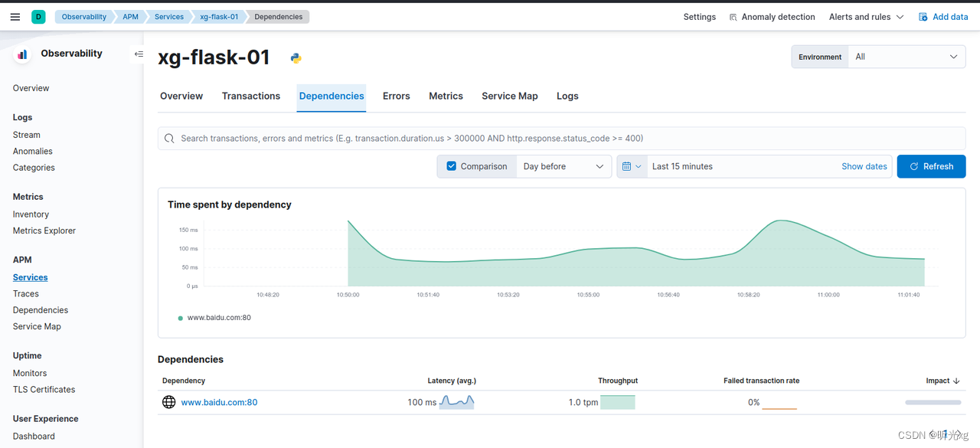Image resolution: width=980 pixels, height=448 pixels.
Task: Click the green D space avatar
Action: point(38,17)
